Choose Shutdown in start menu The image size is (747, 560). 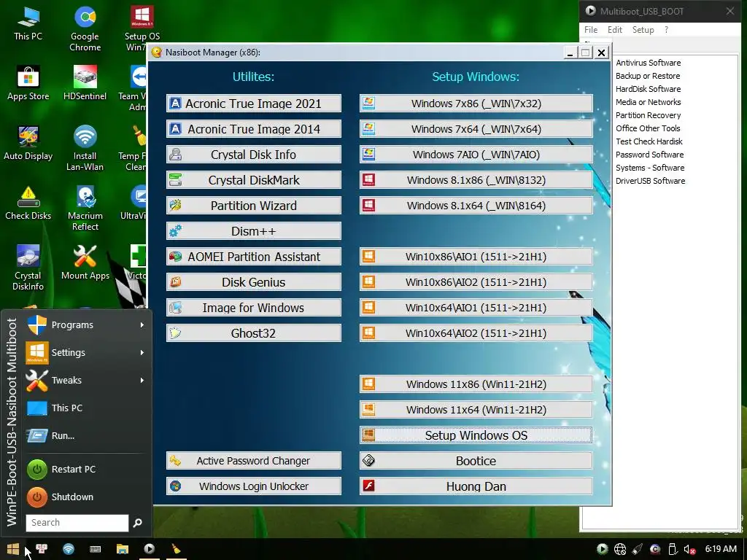[x=86, y=497]
